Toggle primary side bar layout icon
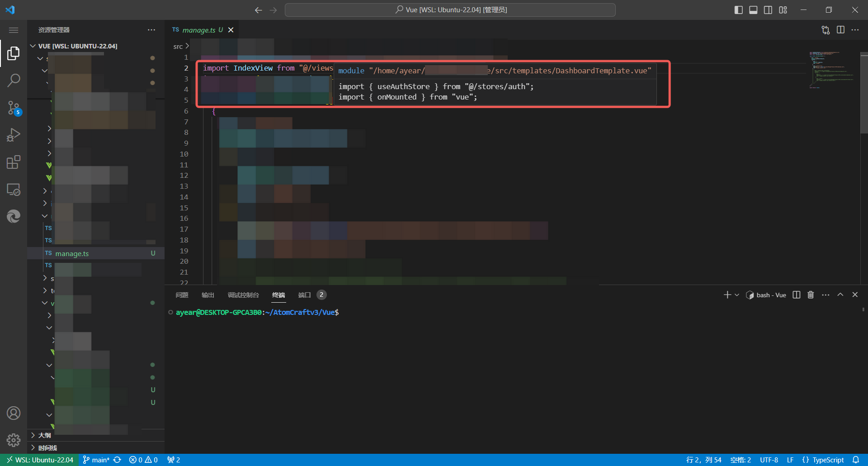The width and height of the screenshot is (868, 466). (738, 10)
